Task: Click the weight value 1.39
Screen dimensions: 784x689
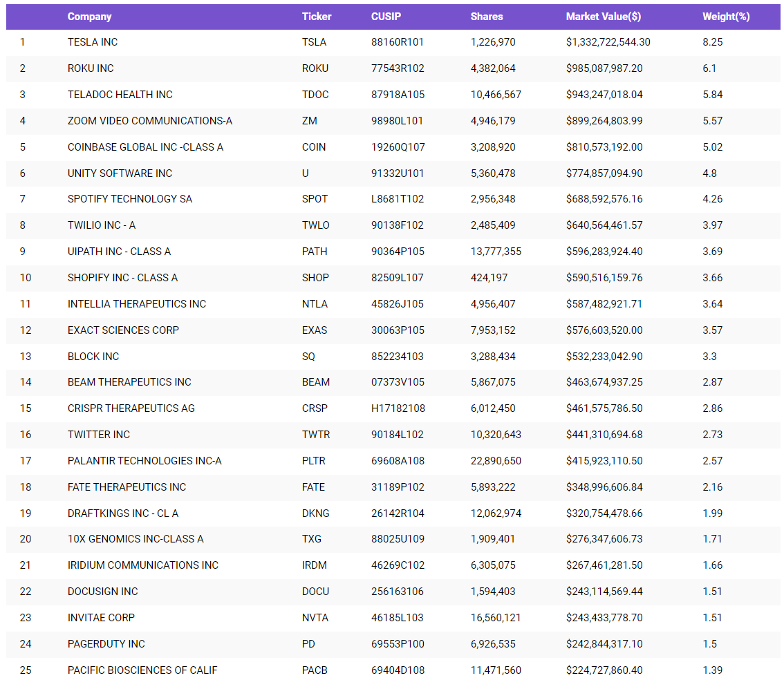Action: [713, 670]
